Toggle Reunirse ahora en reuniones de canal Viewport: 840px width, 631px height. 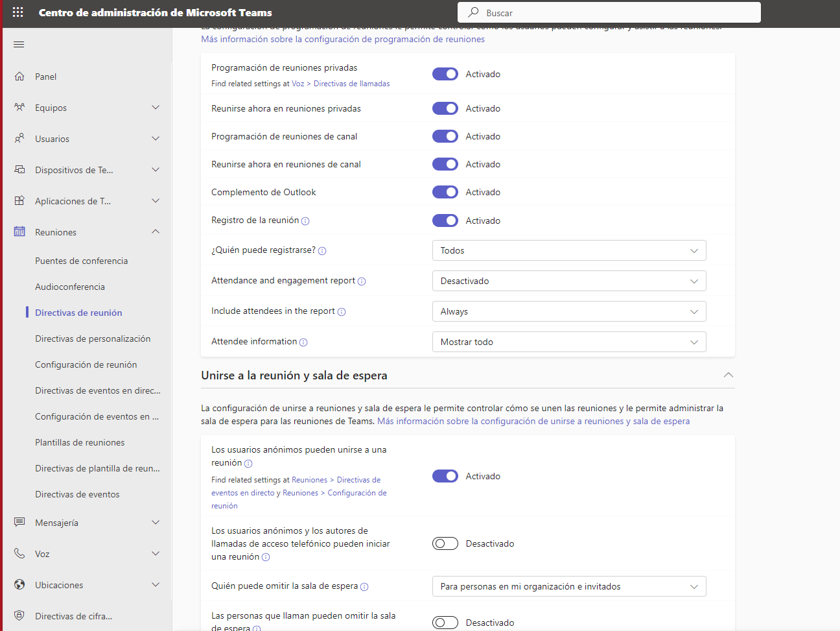pos(445,164)
